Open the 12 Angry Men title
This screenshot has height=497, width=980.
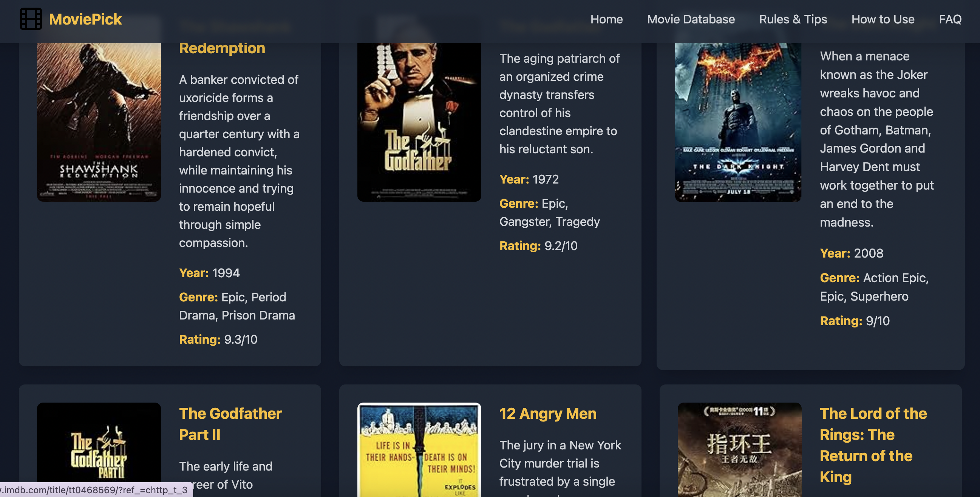(x=548, y=413)
